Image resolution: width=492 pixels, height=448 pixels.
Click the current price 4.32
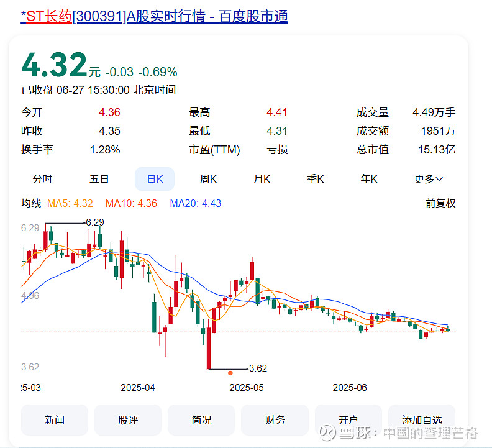tap(54, 65)
